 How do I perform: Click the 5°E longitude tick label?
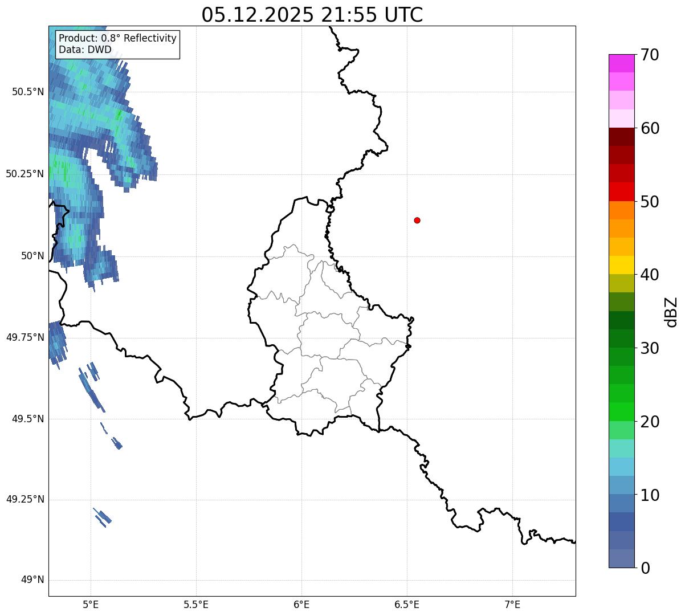coord(91,605)
